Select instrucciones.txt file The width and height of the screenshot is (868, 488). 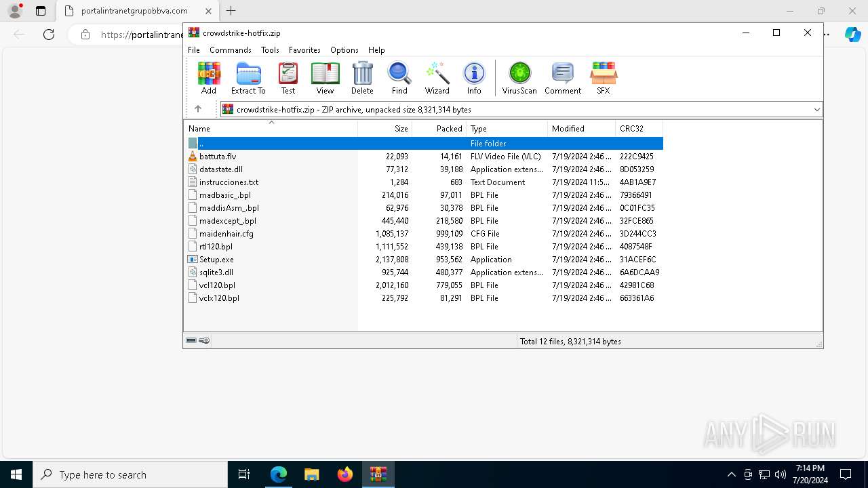click(424, 182)
